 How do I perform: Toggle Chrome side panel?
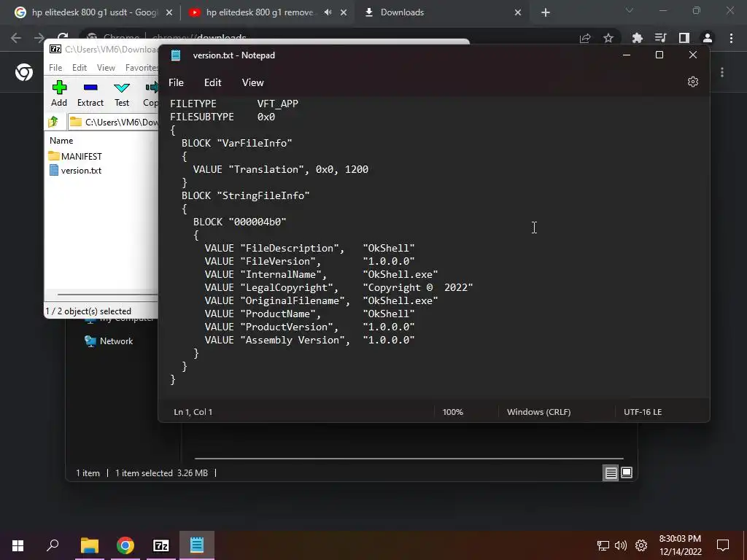click(684, 38)
